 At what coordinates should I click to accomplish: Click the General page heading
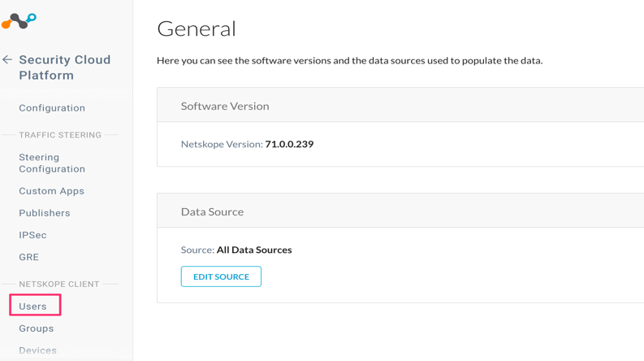(197, 28)
